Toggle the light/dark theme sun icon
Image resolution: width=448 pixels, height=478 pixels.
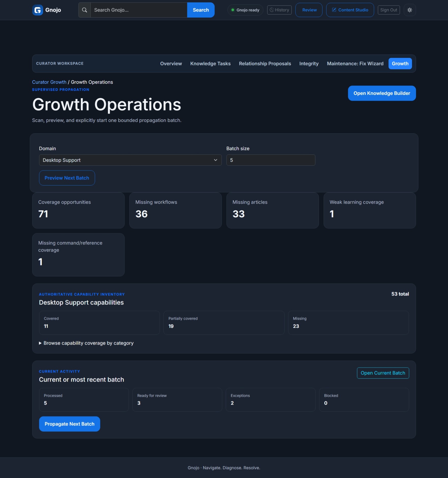pyautogui.click(x=410, y=10)
